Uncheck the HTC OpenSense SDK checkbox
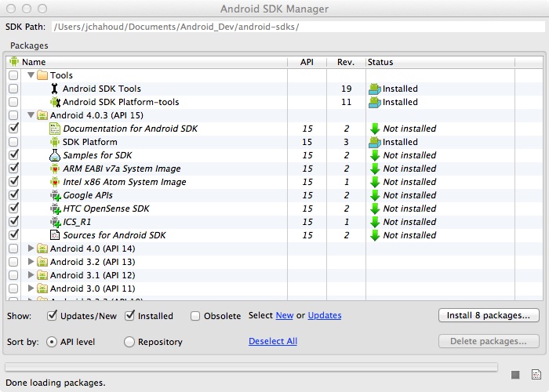The width and height of the screenshot is (549, 392). pos(13,209)
